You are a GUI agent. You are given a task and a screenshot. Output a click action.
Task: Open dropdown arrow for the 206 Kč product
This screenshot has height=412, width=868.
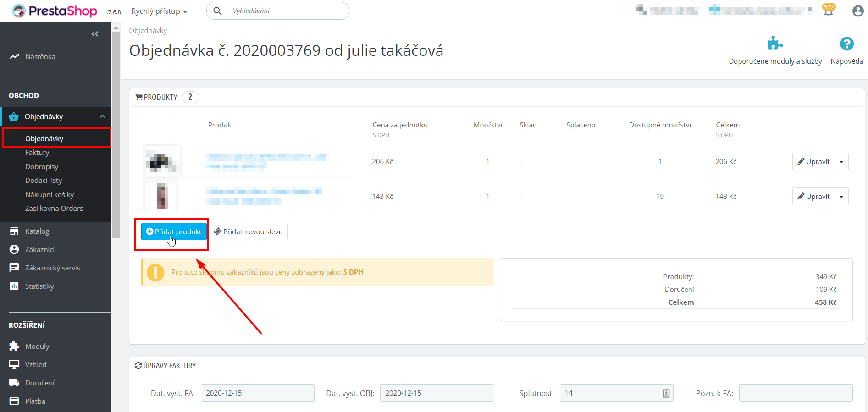841,162
